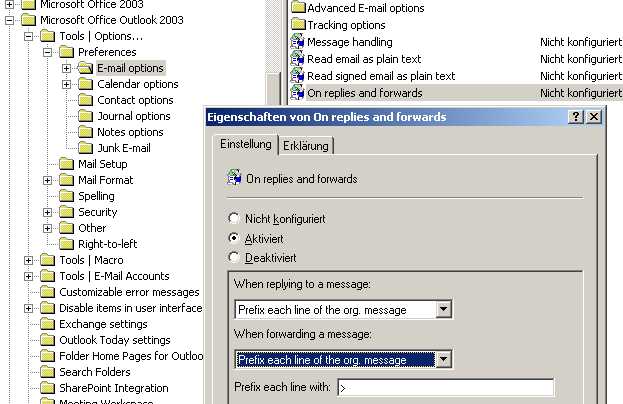
Task: Click the Tools | Macro folder icon
Action: [x=47, y=260]
